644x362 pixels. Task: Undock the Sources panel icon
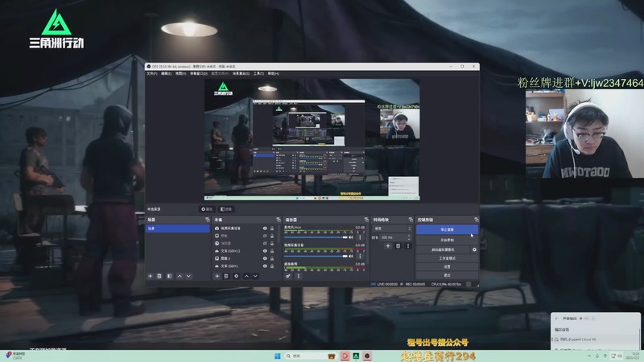coord(278,220)
